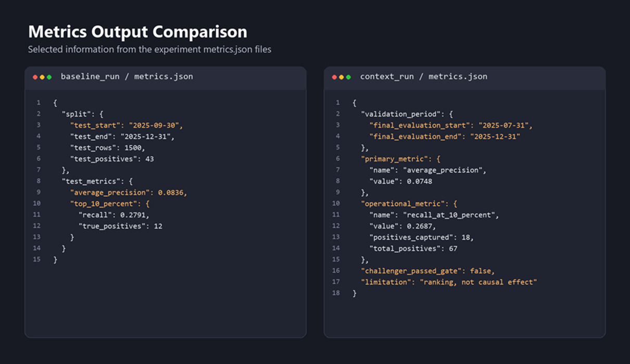Click line number 18 in context_run panel

336,293
